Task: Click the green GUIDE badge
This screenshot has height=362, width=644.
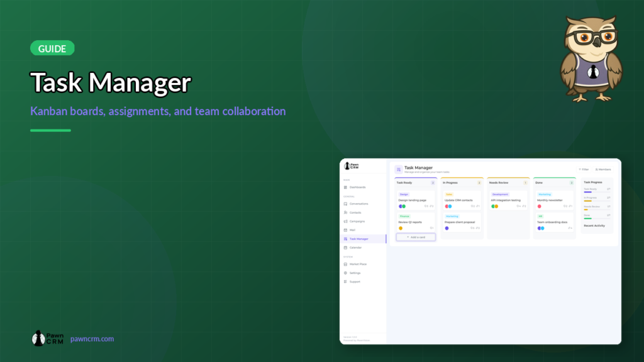Action: pyautogui.click(x=52, y=48)
